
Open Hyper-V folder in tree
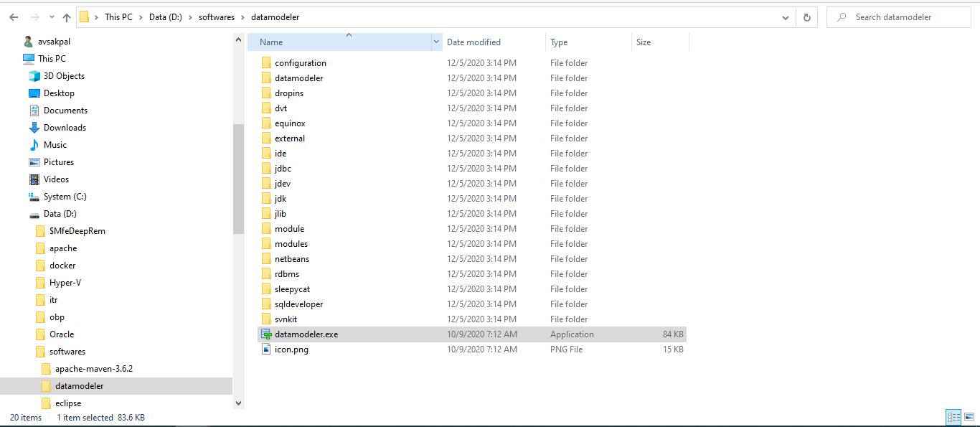[x=65, y=283]
